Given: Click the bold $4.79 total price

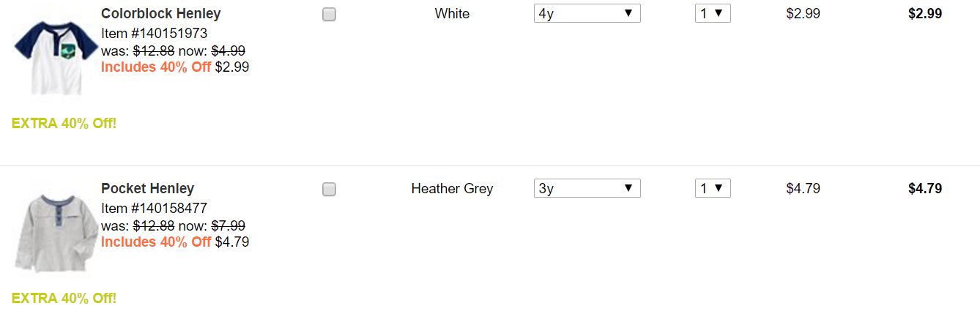Looking at the screenshot, I should tap(924, 189).
